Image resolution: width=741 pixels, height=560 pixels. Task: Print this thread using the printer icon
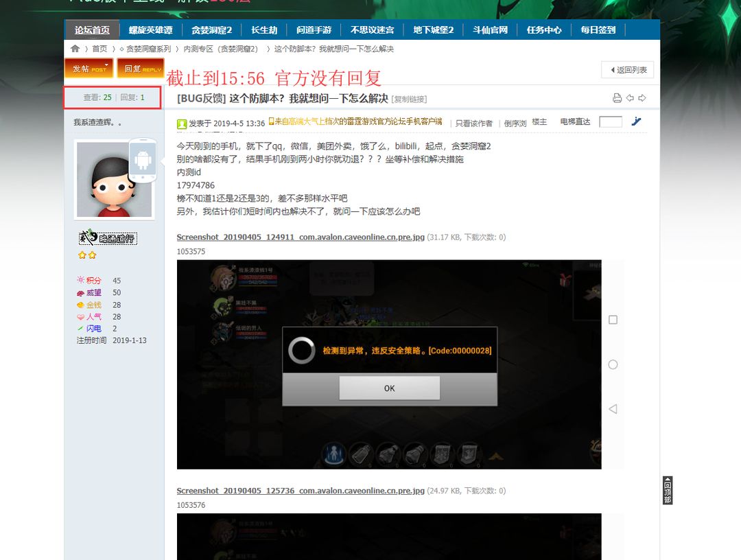point(617,98)
